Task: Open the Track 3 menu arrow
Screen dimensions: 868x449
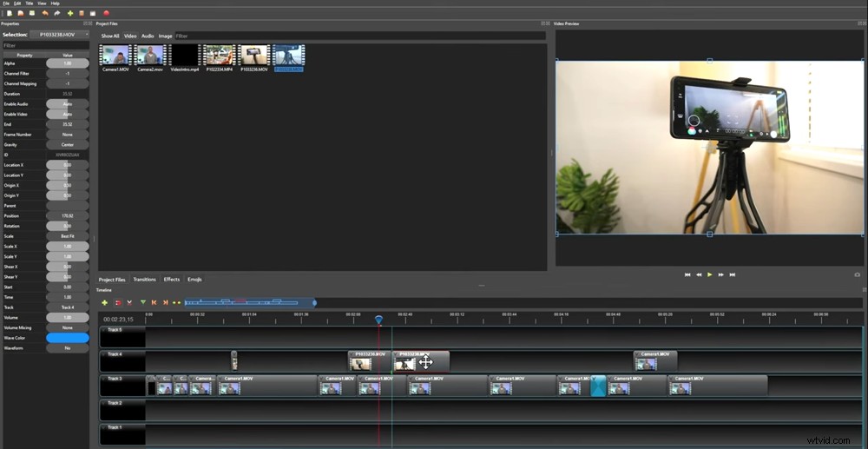Action: [x=105, y=379]
